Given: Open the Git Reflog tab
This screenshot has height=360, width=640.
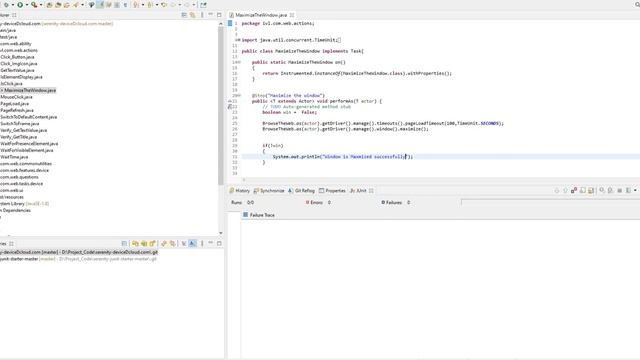Looking at the screenshot, I should point(302,191).
